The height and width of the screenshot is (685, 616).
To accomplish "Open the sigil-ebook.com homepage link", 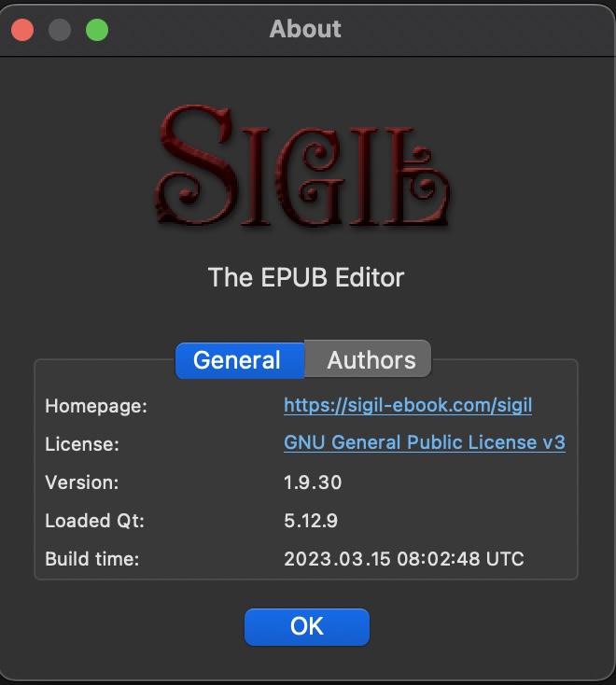I will click(408, 405).
